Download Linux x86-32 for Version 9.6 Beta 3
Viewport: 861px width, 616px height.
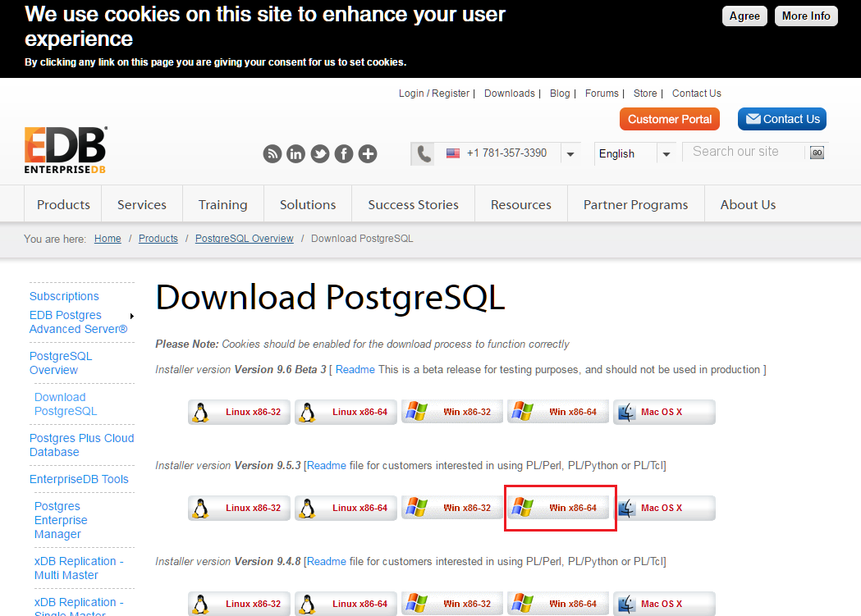pos(239,412)
